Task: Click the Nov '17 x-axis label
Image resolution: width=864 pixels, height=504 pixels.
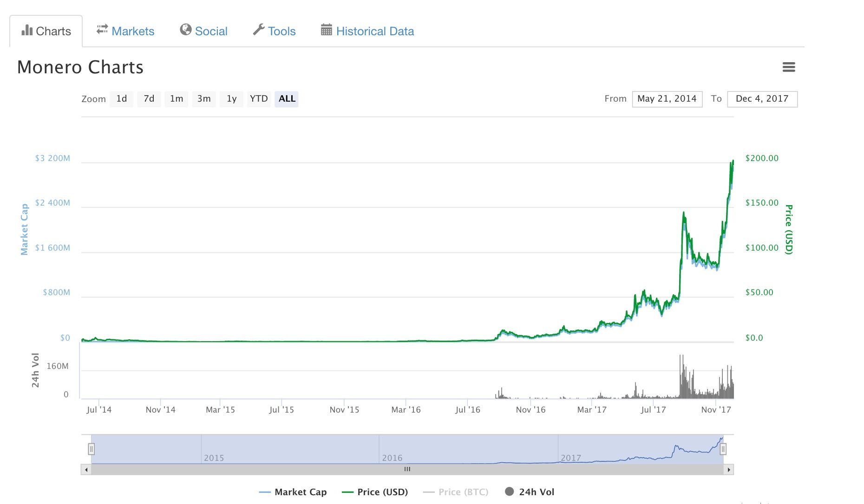Action: [x=716, y=410]
